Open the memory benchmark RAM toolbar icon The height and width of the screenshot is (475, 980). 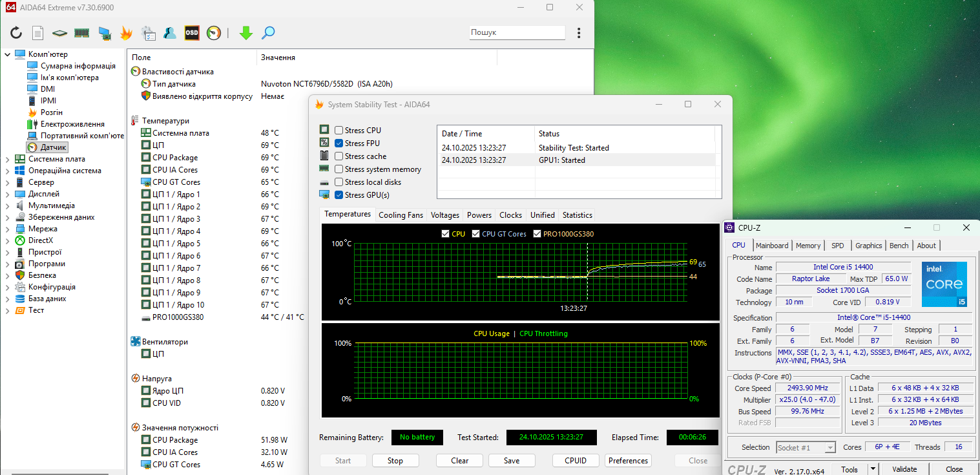(81, 33)
